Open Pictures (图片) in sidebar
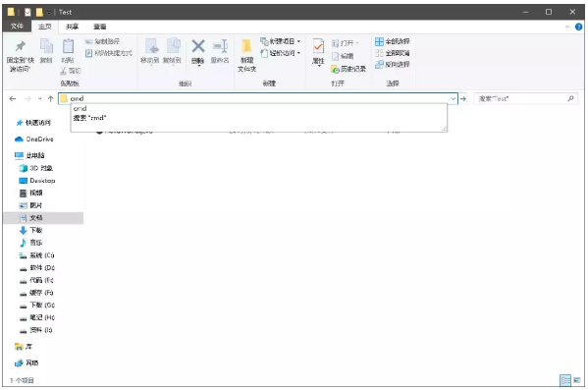 click(30, 205)
